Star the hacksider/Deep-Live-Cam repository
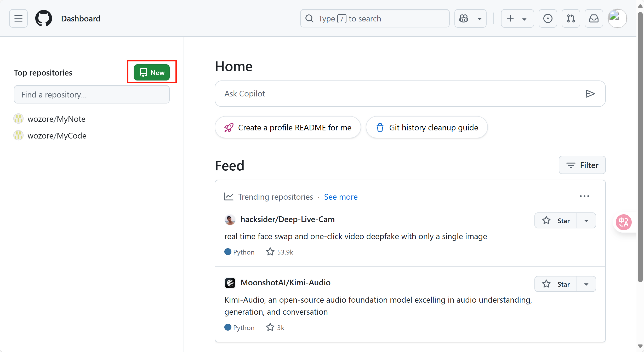Image resolution: width=644 pixels, height=352 pixels. coord(556,221)
